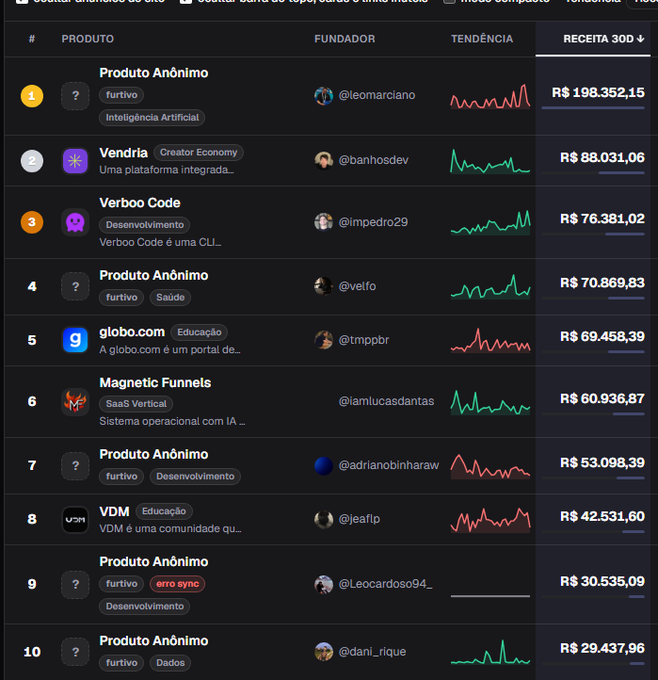Visit founder @impedro29 profile link
This screenshot has width=658, height=680.
[373, 222]
